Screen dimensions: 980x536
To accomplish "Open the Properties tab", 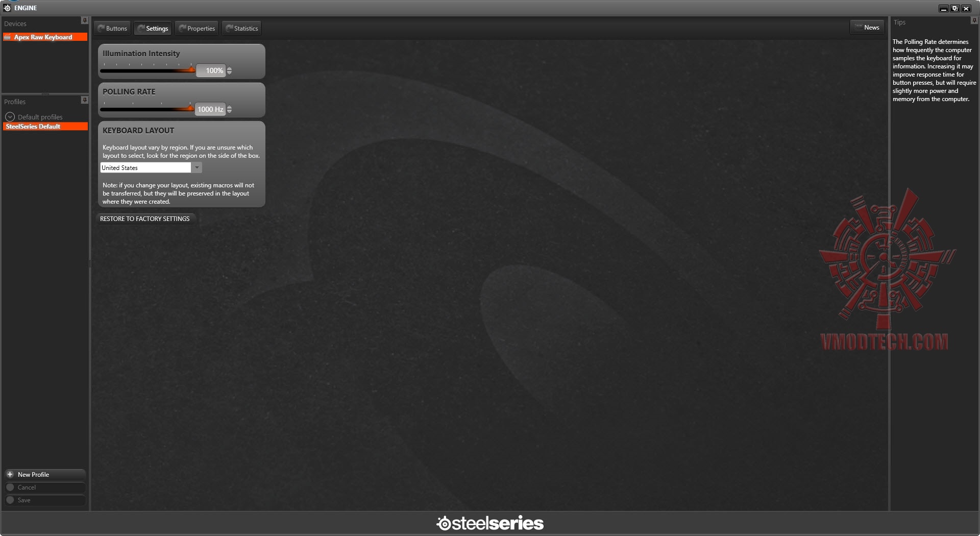I will tap(197, 29).
